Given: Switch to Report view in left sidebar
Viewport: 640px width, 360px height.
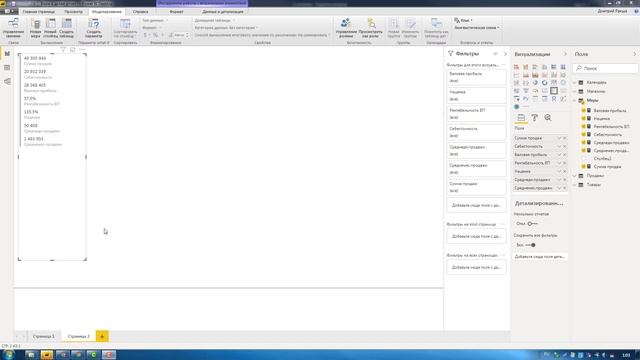Looking at the screenshot, I should click(7, 54).
